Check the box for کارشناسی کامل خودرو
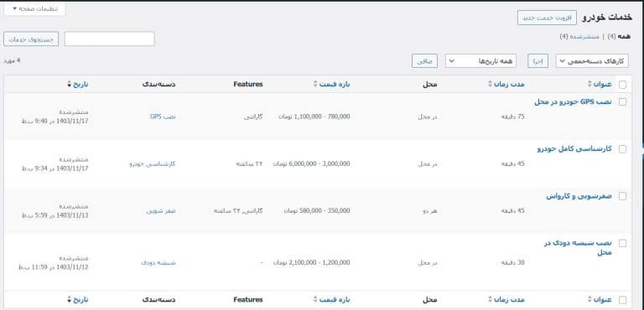This screenshot has height=310, width=644. coord(623,149)
